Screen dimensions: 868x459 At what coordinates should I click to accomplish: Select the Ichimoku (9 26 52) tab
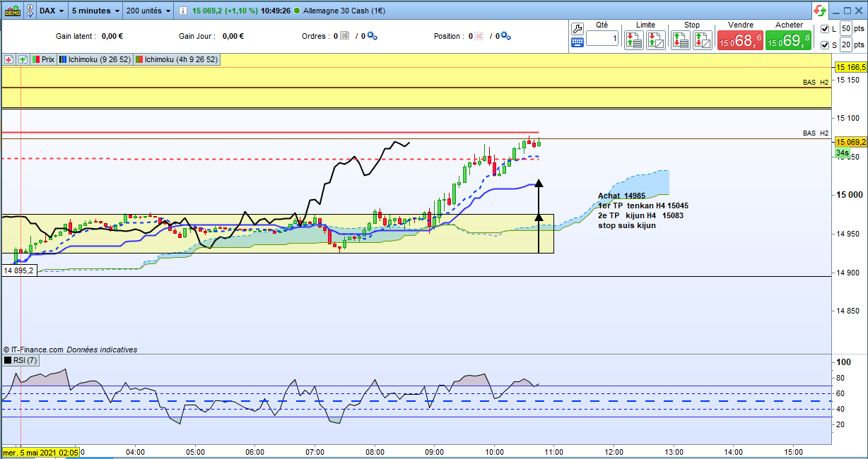pos(96,60)
